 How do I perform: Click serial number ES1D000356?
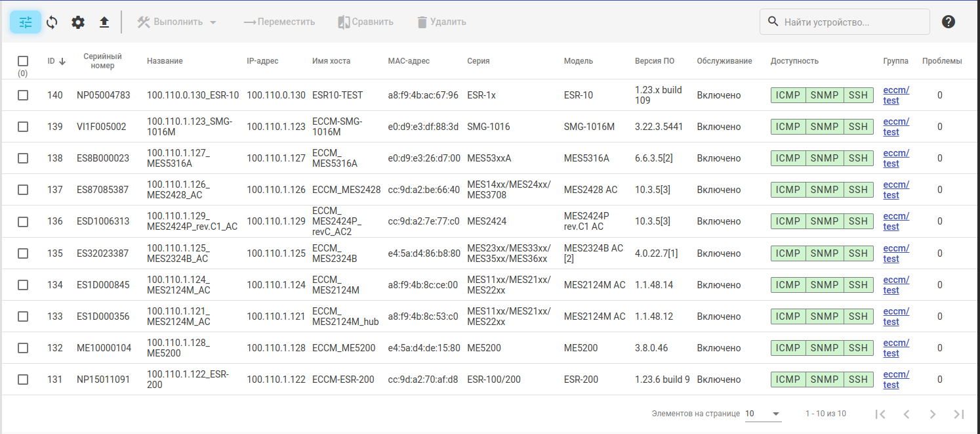103,316
